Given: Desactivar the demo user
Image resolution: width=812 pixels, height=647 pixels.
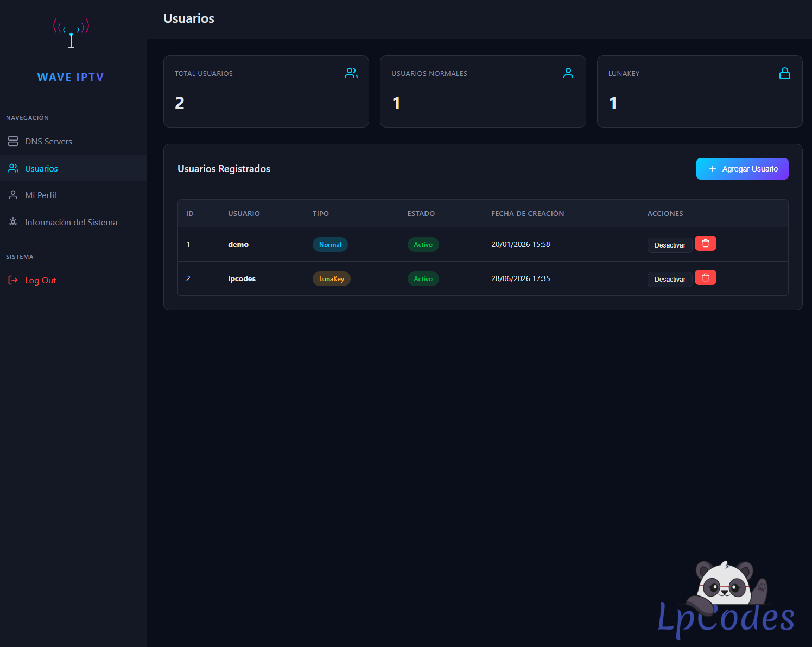Looking at the screenshot, I should [x=670, y=245].
